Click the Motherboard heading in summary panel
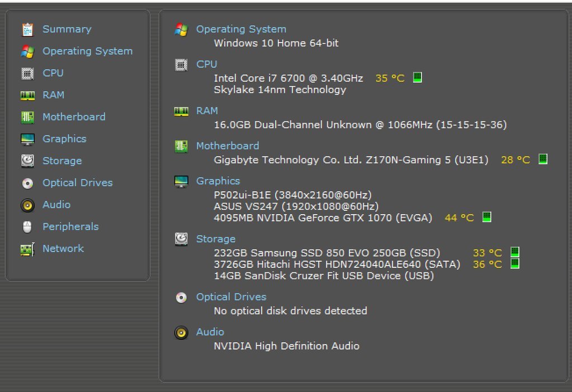Screen dimensions: 572x392 [227, 146]
